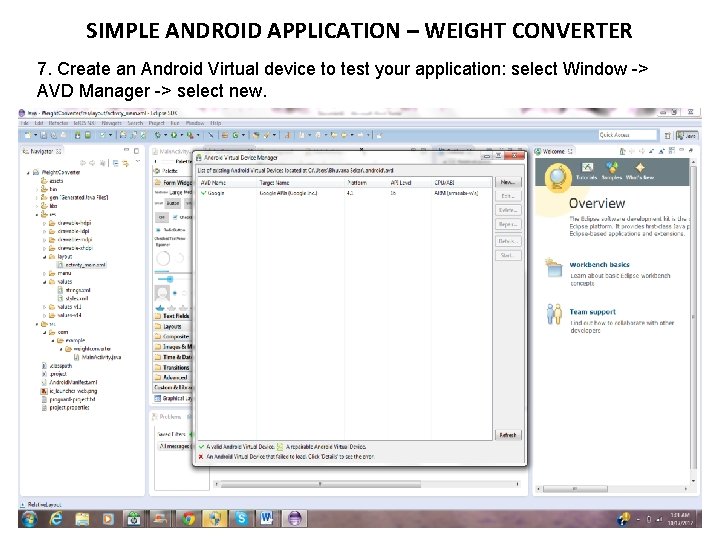Expand the menu folder

tap(45, 274)
